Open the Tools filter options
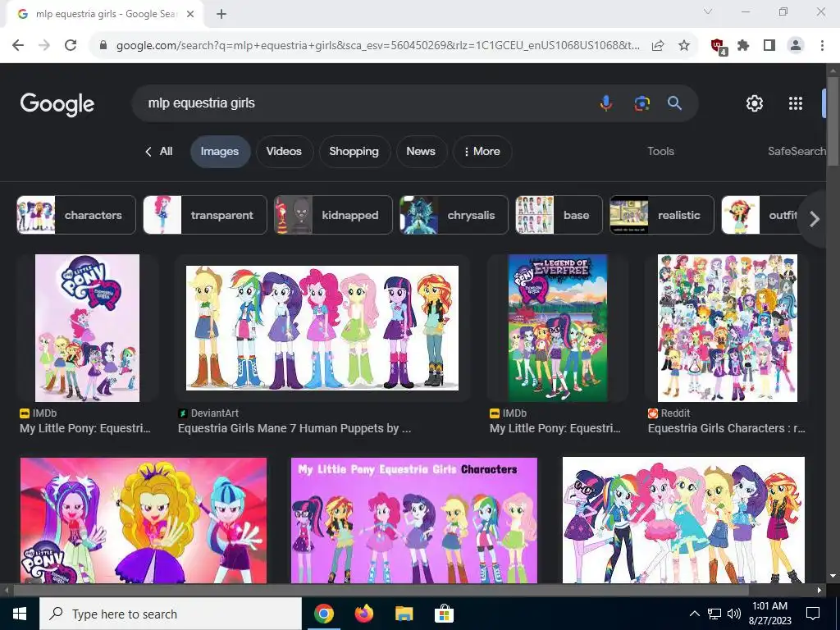 [660, 152]
